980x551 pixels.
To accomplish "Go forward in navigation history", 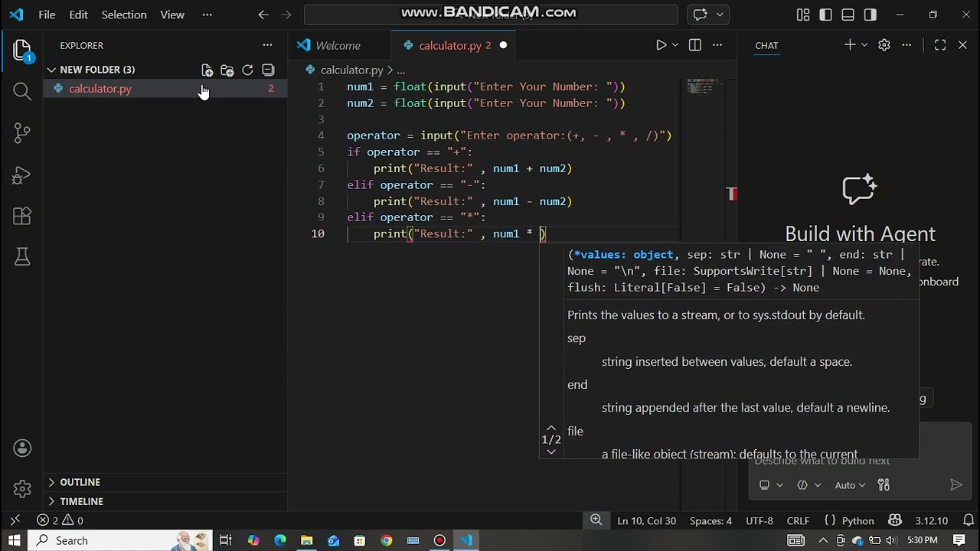I will point(286,15).
